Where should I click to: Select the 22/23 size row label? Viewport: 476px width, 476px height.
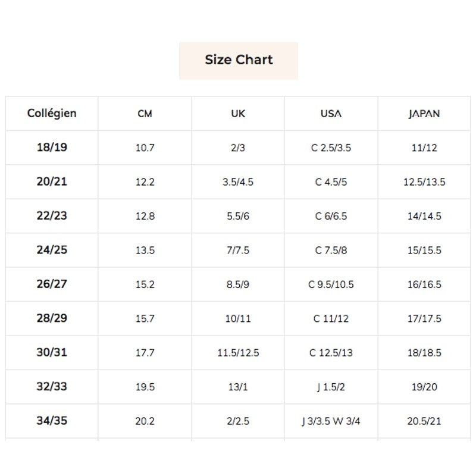[x=52, y=216]
